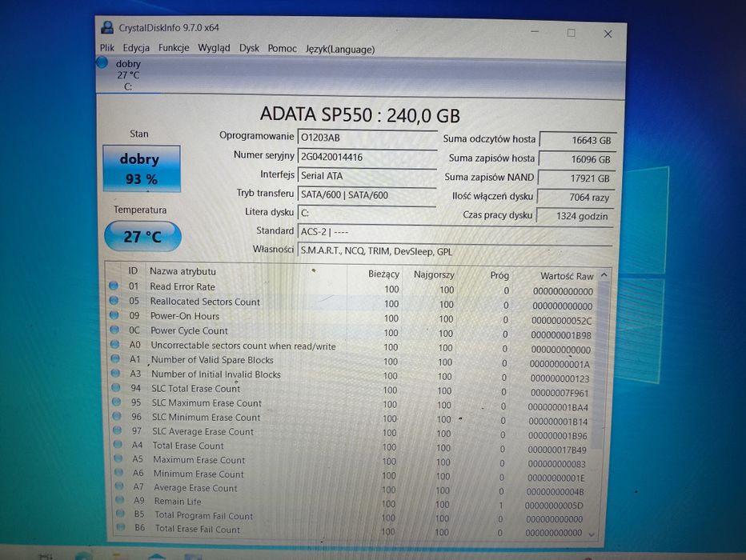Click status dot for SLC Average Erase Count
This screenshot has width=746, height=560.
tap(118, 430)
